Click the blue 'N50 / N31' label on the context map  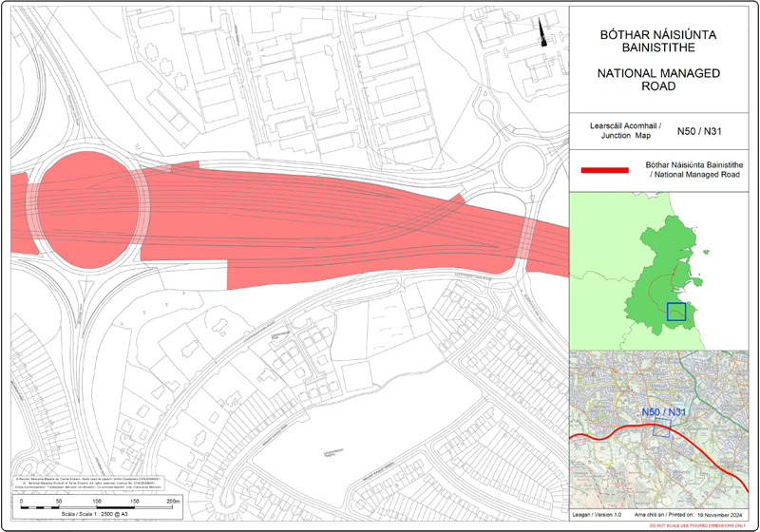[x=664, y=412]
